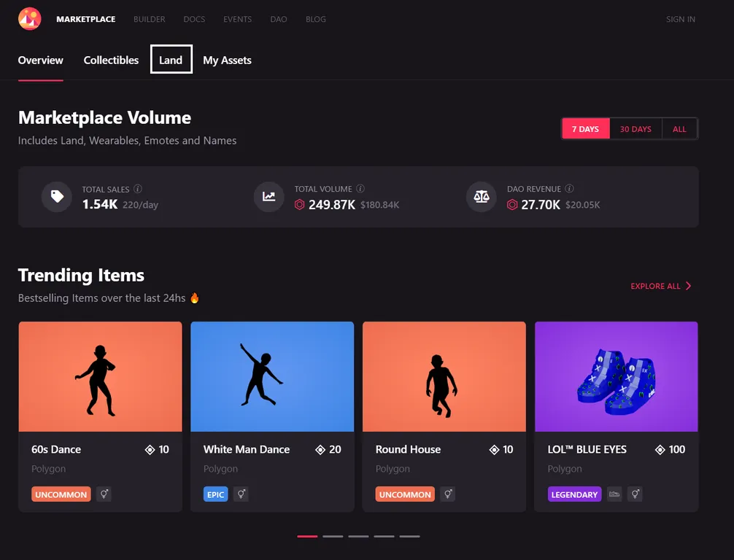Select the 7 DAYS volume range
The height and width of the screenshot is (560, 734).
586,128
